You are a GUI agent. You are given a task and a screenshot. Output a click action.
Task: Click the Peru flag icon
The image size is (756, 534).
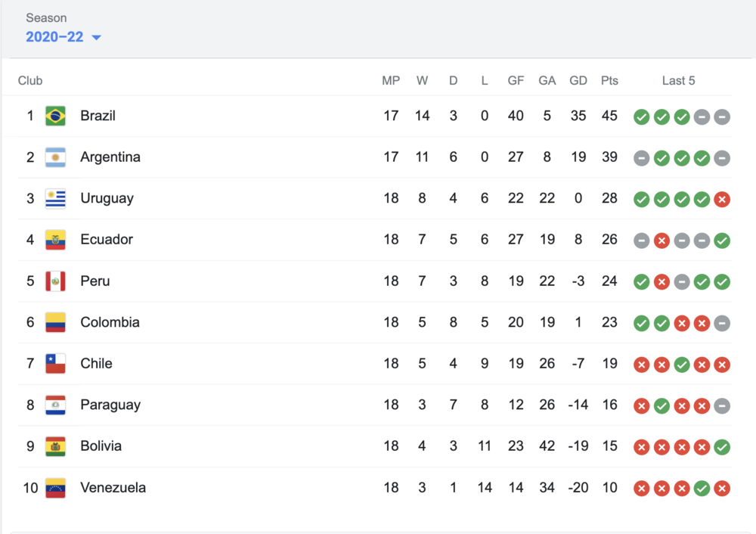(x=55, y=281)
